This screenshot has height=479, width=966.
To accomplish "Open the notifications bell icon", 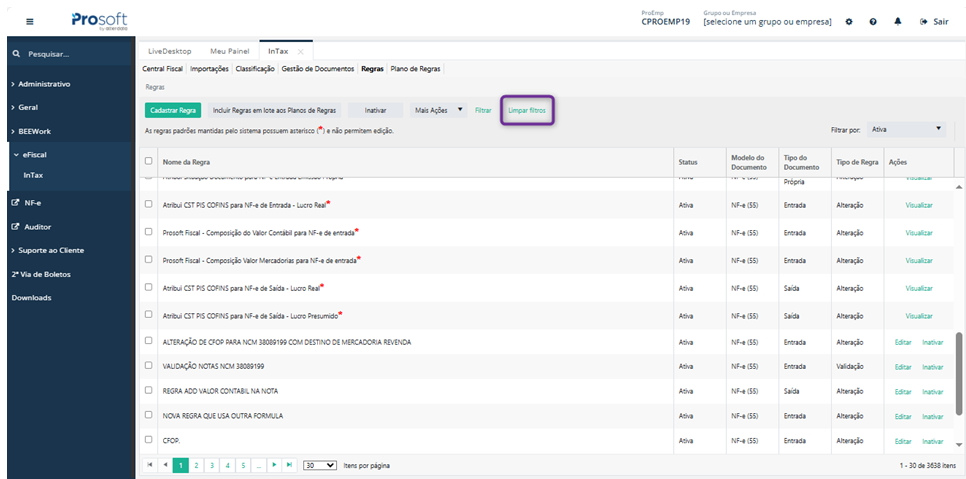I will 897,21.
